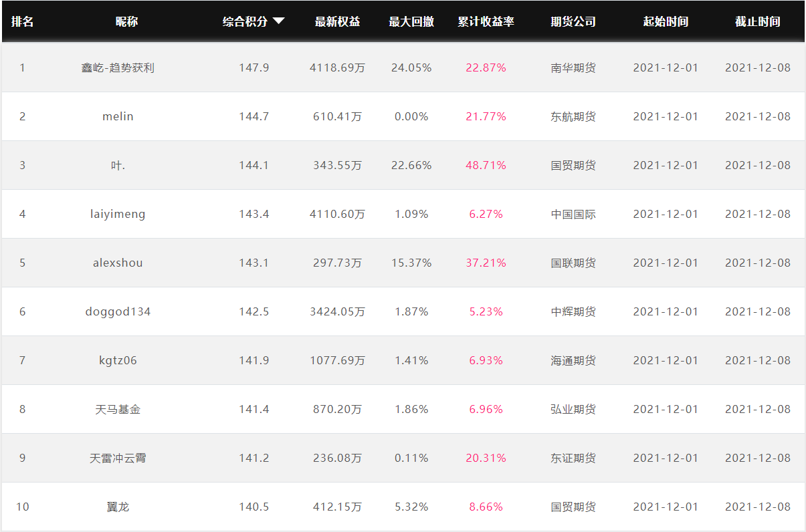Image resolution: width=806 pixels, height=532 pixels.
Task: Open nickname 翼龙
Action: click(118, 507)
